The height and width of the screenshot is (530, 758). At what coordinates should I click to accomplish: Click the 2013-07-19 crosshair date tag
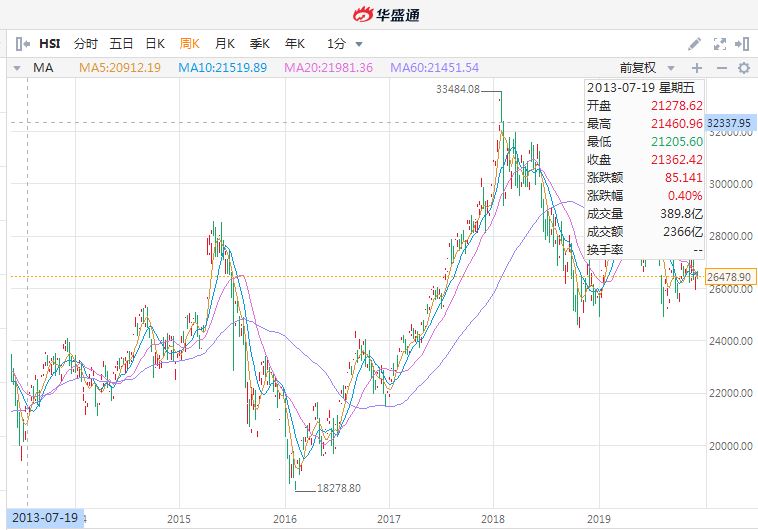(x=45, y=518)
